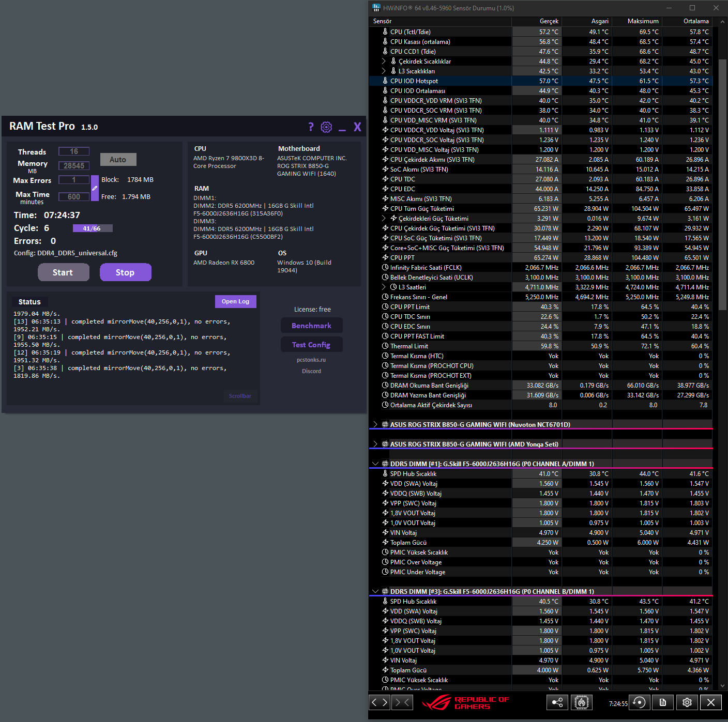Click the Start button

(x=63, y=272)
